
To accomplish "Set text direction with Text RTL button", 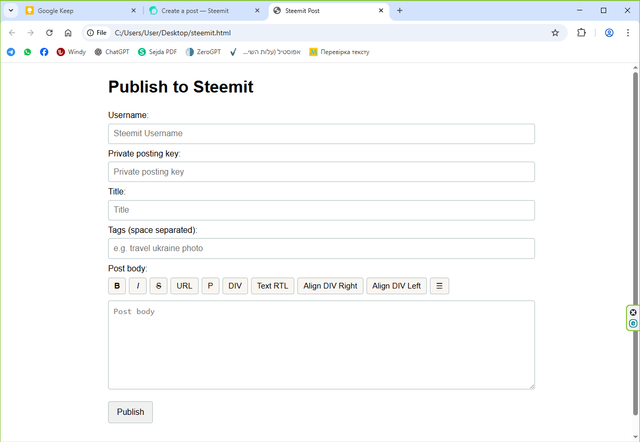I will (272, 286).
